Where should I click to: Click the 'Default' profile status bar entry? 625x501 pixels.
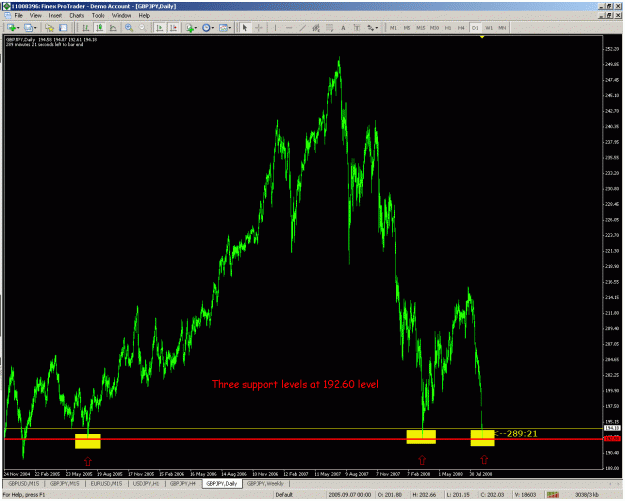click(284, 495)
